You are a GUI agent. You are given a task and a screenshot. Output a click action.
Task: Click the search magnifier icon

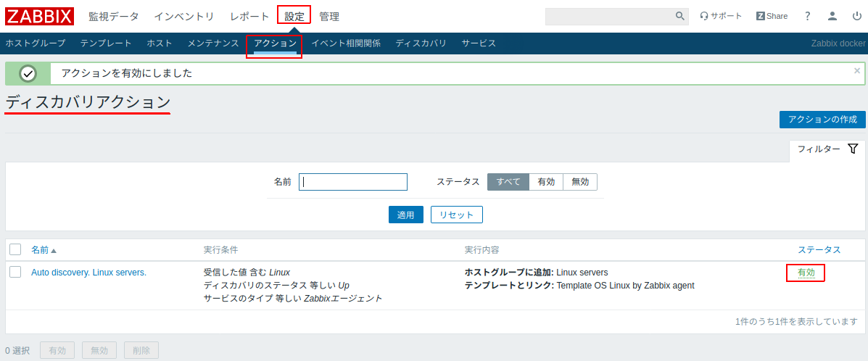coord(679,16)
